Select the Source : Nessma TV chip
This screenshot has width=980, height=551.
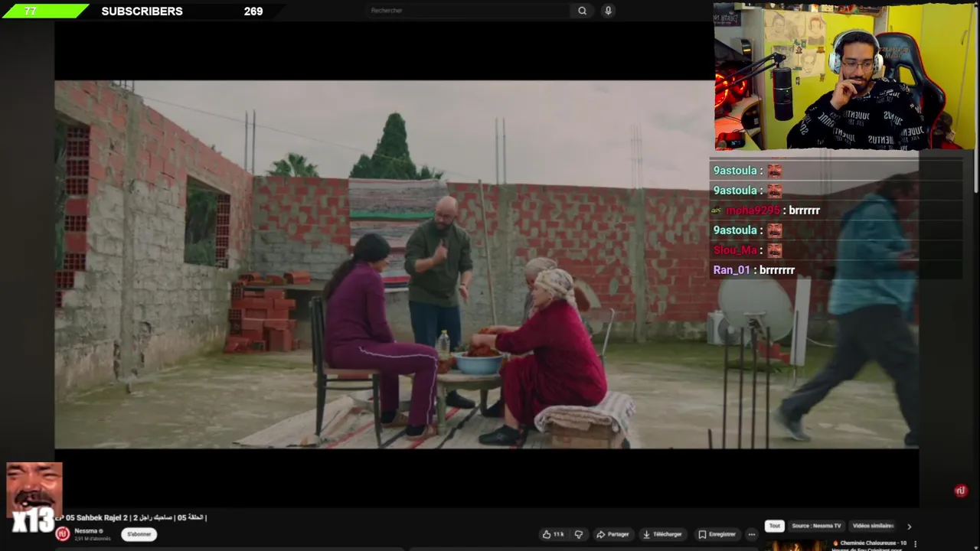816,526
